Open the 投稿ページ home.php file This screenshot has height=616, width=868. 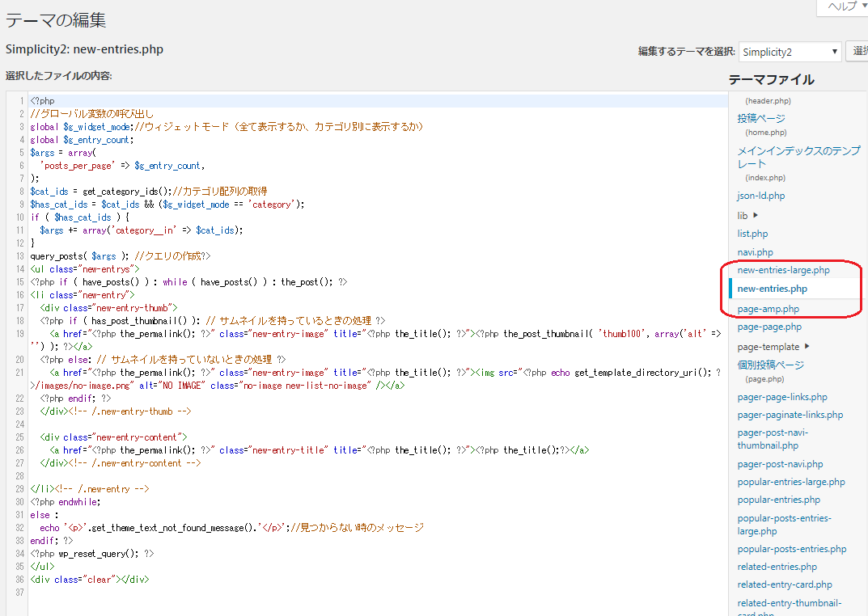tap(761, 118)
